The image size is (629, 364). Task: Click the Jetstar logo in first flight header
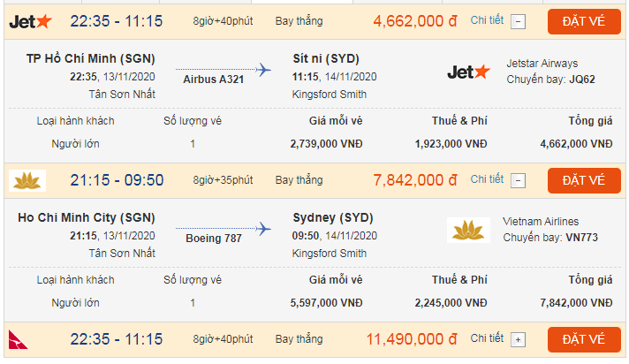(30, 20)
